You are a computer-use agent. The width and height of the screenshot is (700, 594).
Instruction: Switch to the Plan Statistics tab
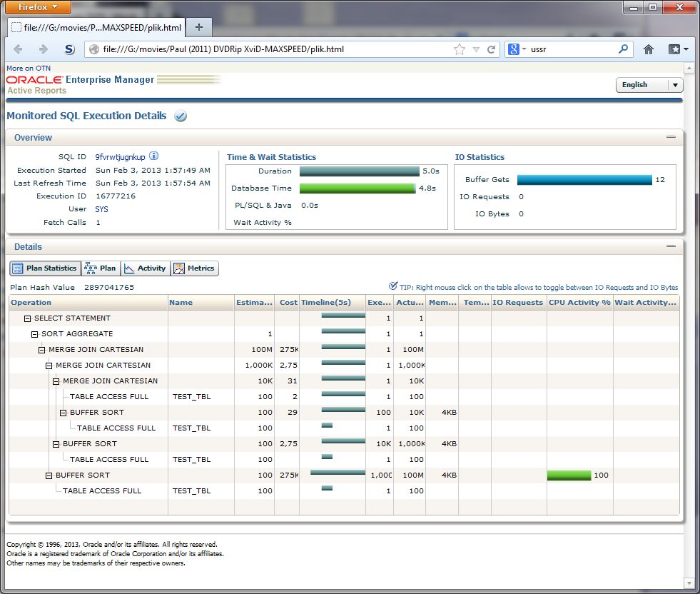[45, 268]
